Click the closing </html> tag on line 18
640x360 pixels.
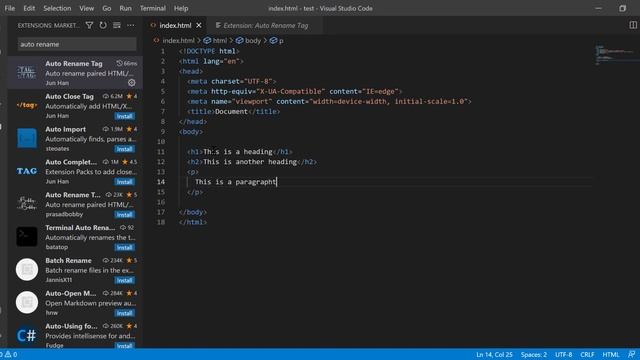point(193,222)
